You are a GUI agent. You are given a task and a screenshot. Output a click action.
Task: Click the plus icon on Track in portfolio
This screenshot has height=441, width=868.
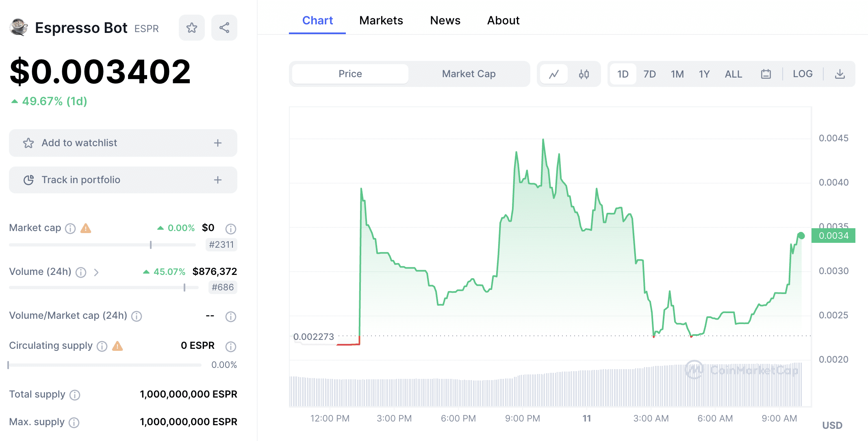click(x=218, y=180)
